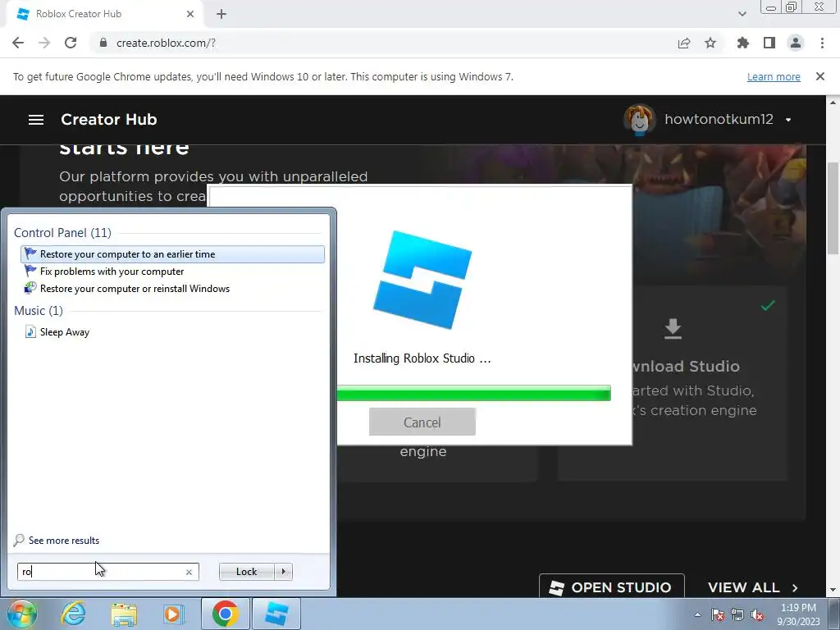The image size is (840, 630).
Task: Open the Creator Hub hamburger menu
Action: tap(36, 120)
